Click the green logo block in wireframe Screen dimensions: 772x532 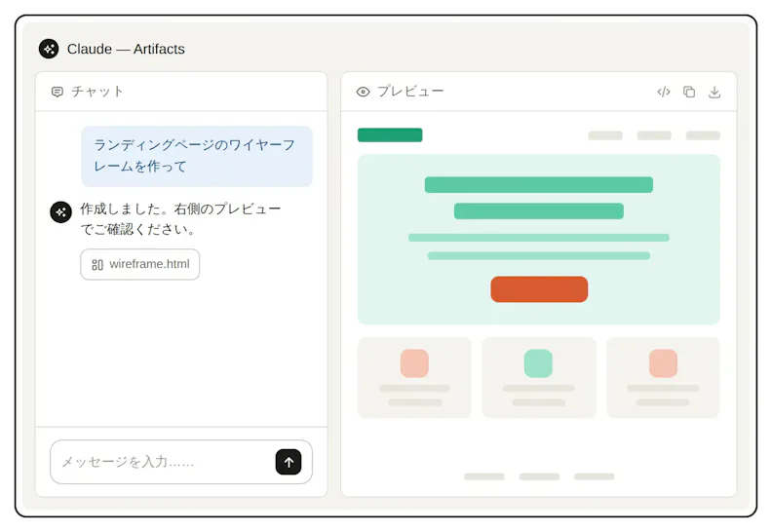[390, 134]
